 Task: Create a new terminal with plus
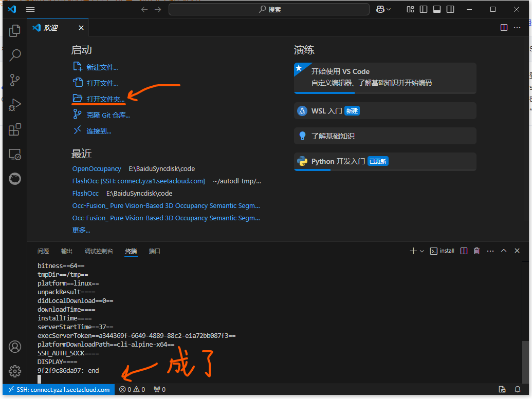point(413,251)
